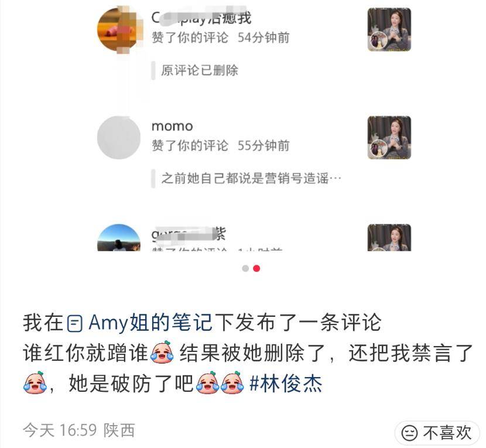The image size is (486, 448).
Task: Tap the pixelated avatar of first commenter
Action: pyautogui.click(x=119, y=29)
